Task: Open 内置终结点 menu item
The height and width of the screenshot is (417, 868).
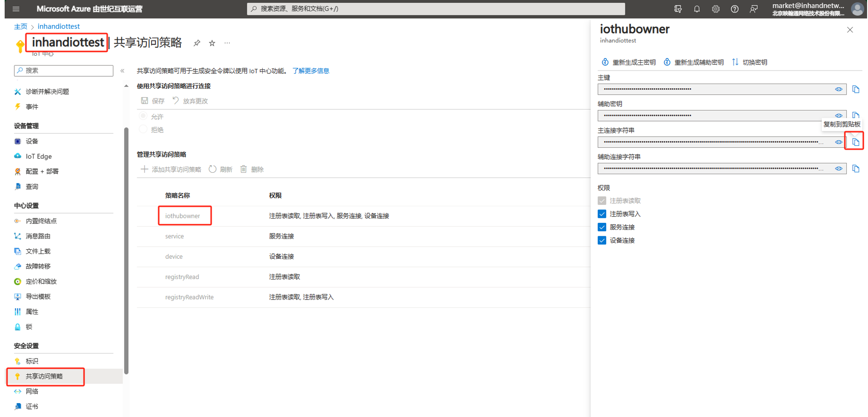Action: pos(35,221)
